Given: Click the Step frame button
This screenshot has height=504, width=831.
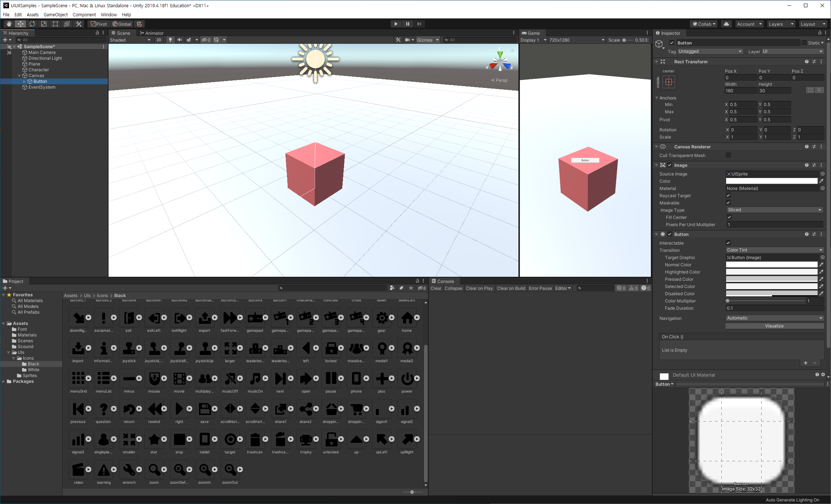Looking at the screenshot, I should click(419, 24).
